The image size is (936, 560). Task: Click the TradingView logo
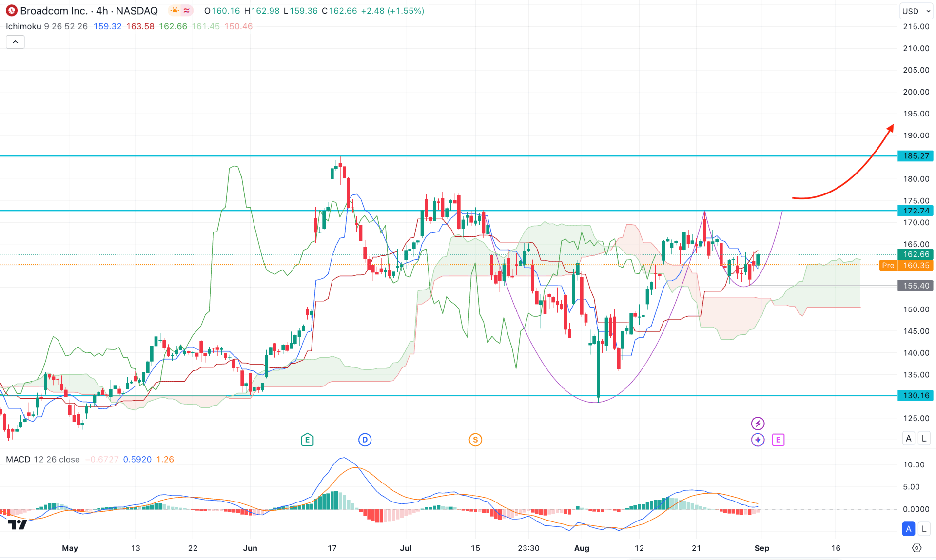click(x=18, y=524)
